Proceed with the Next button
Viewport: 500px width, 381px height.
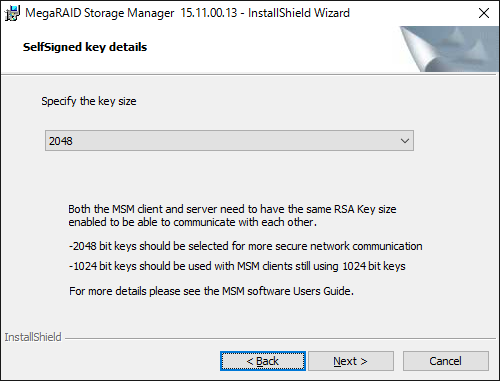tap(351, 361)
